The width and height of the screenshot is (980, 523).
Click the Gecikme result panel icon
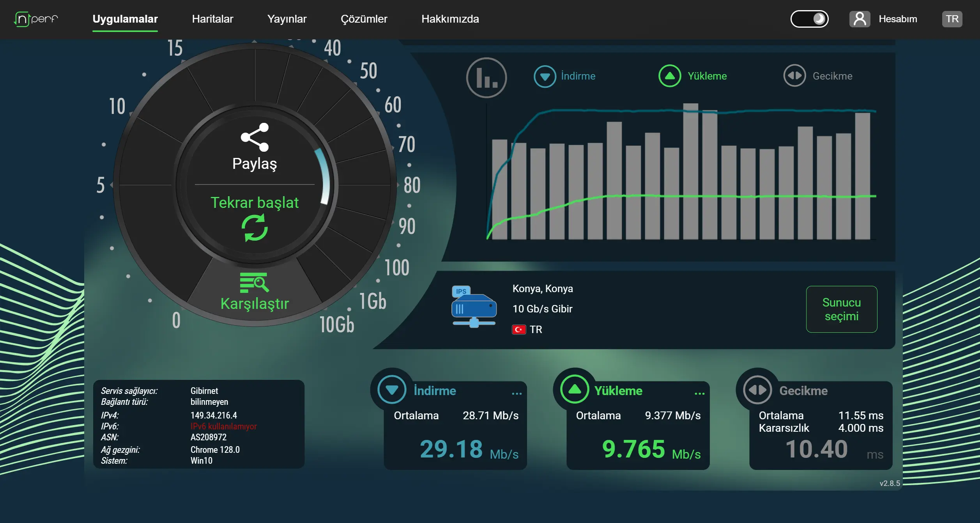tap(757, 390)
